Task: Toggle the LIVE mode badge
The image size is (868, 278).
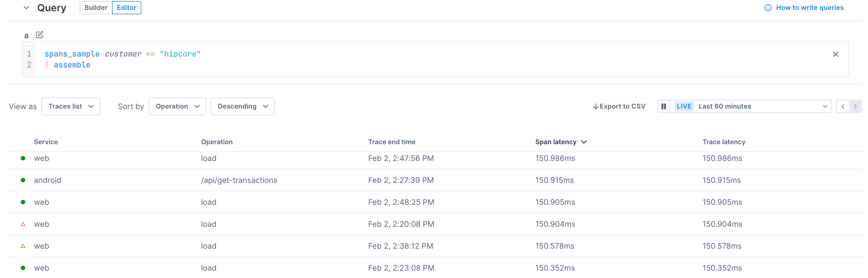Action: [684, 106]
